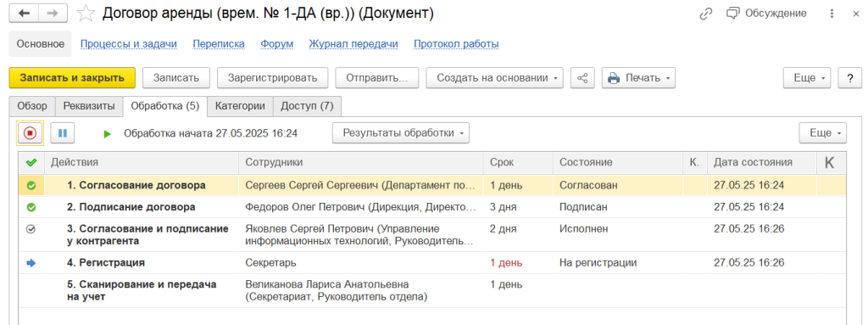
Task: Switch to Реквизиты tab
Action: [x=89, y=106]
